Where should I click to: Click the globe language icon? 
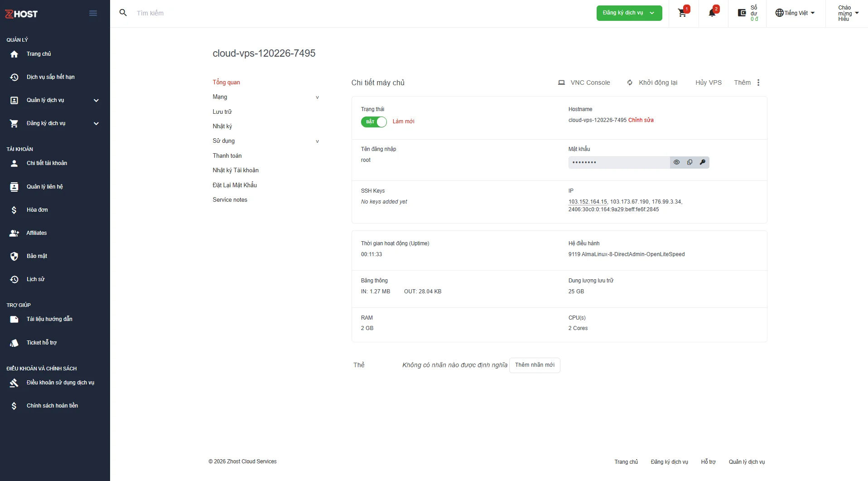click(779, 13)
